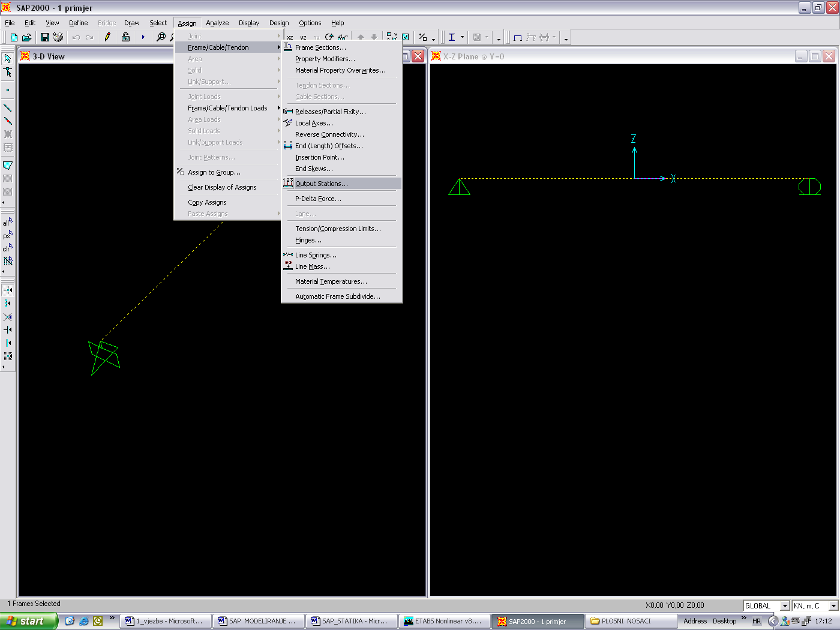Toggle the lock/unlock model padlock icon
The height and width of the screenshot is (630, 840).
click(125, 37)
